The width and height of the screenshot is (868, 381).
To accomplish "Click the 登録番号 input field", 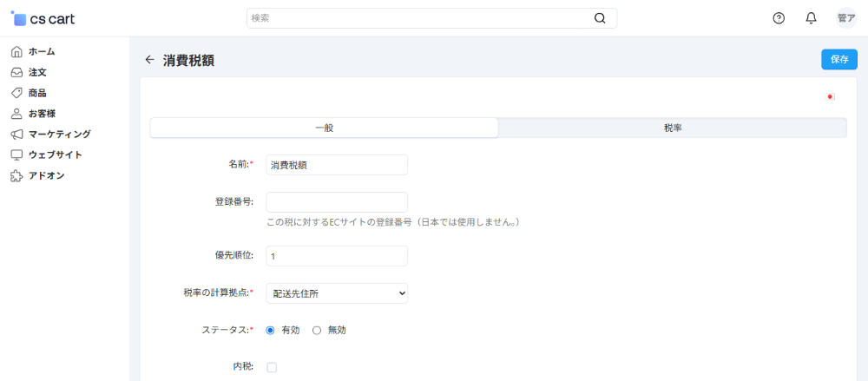I will (x=337, y=202).
